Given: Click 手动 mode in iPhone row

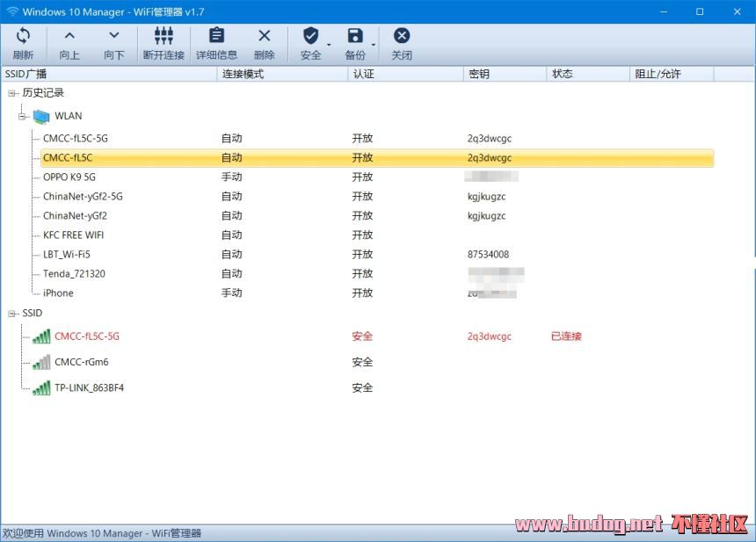Looking at the screenshot, I should [x=232, y=293].
